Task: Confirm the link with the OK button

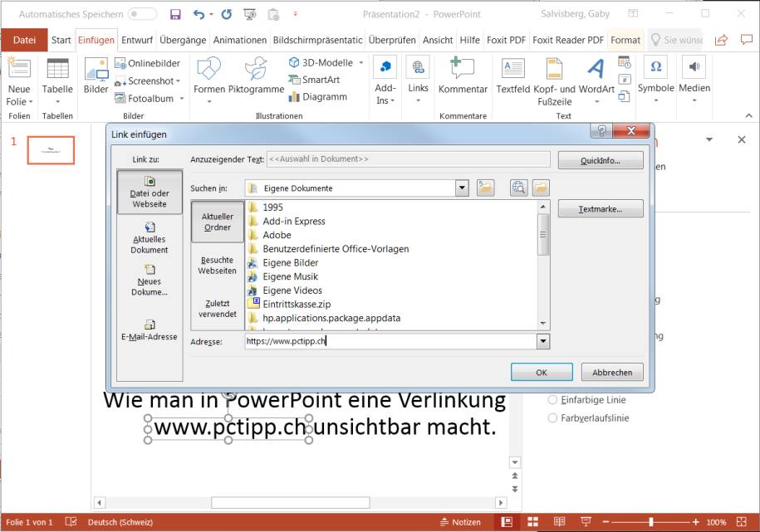Action: (x=542, y=372)
